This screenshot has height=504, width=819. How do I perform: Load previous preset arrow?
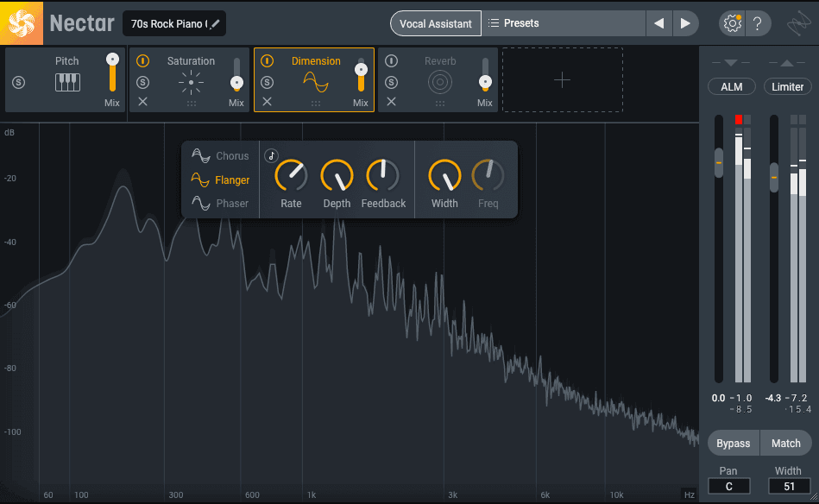[x=659, y=23]
